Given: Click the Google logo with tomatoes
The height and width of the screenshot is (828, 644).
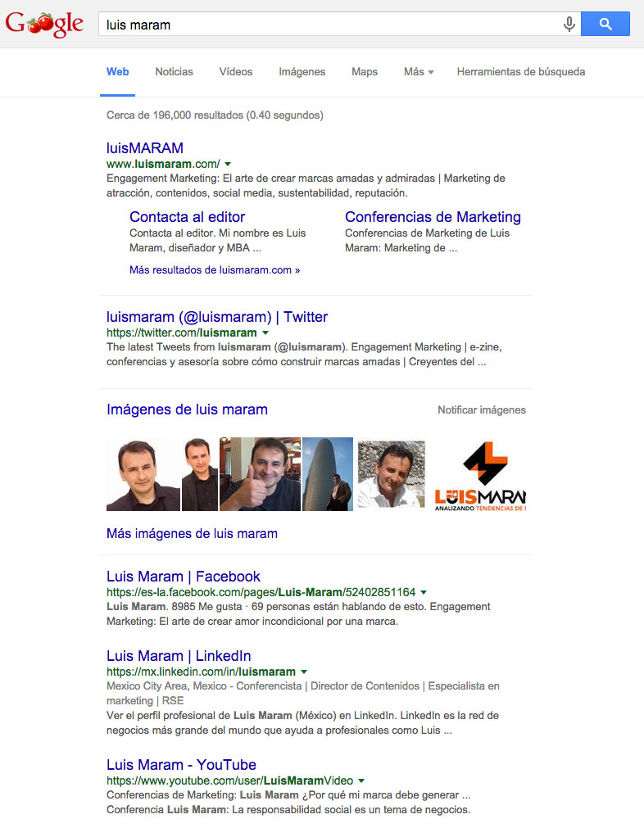Looking at the screenshot, I should pos(44,24).
